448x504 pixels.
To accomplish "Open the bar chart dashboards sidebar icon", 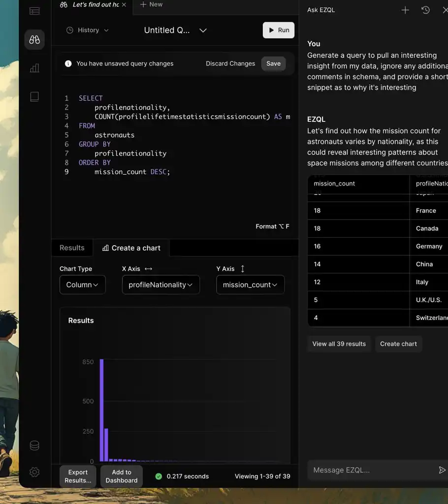I will [34, 68].
